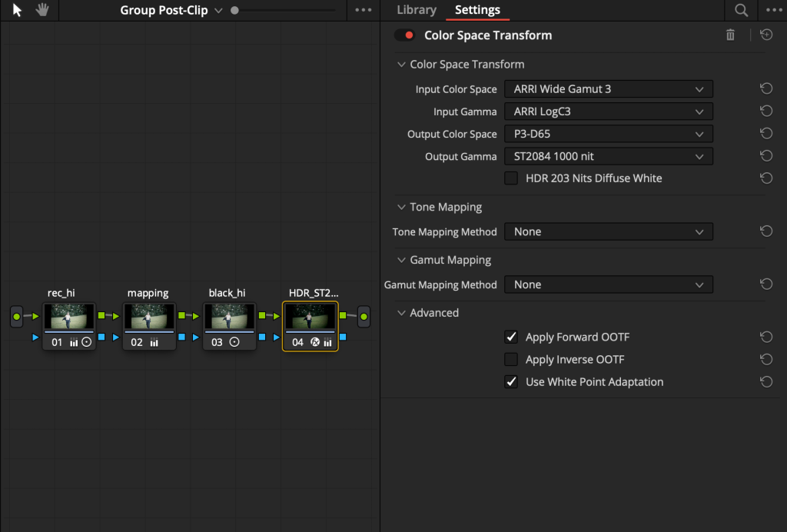Collapse the Color Space Transform section

(x=401, y=65)
